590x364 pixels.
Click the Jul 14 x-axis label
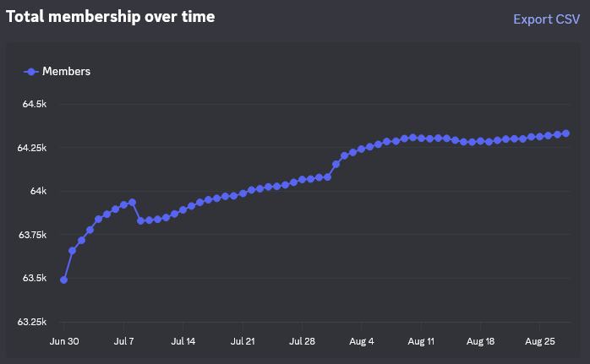(183, 342)
